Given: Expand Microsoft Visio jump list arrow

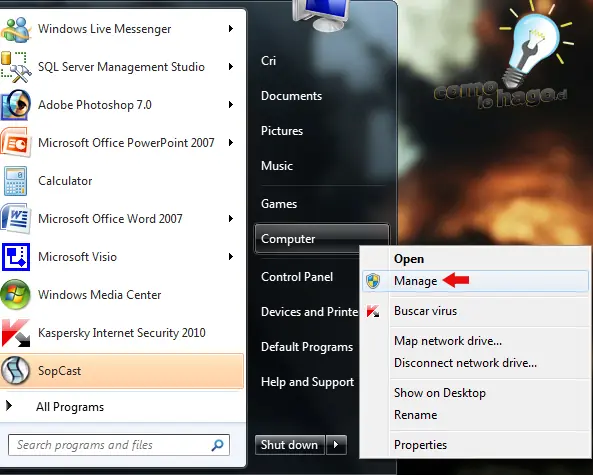Looking at the screenshot, I should [231, 257].
